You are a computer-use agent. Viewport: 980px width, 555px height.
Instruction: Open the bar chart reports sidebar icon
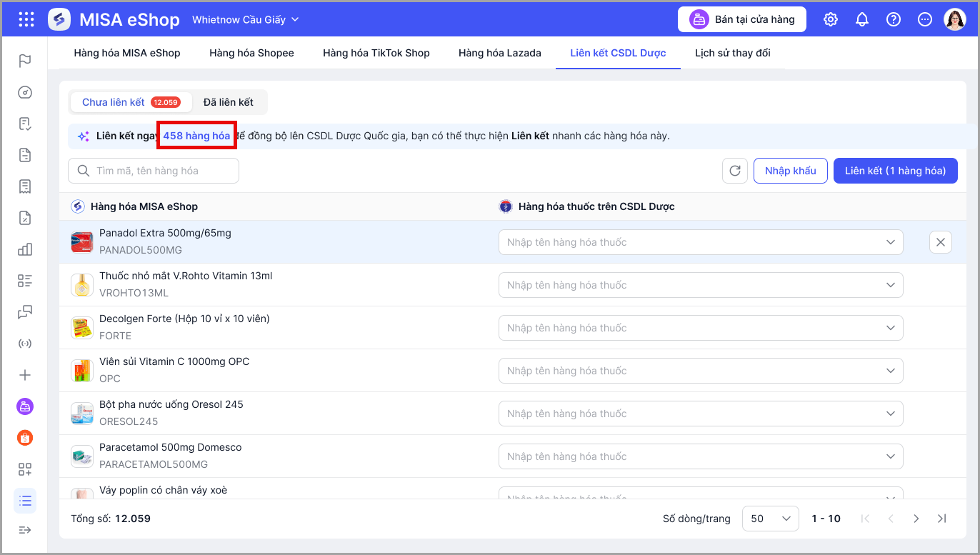point(25,249)
